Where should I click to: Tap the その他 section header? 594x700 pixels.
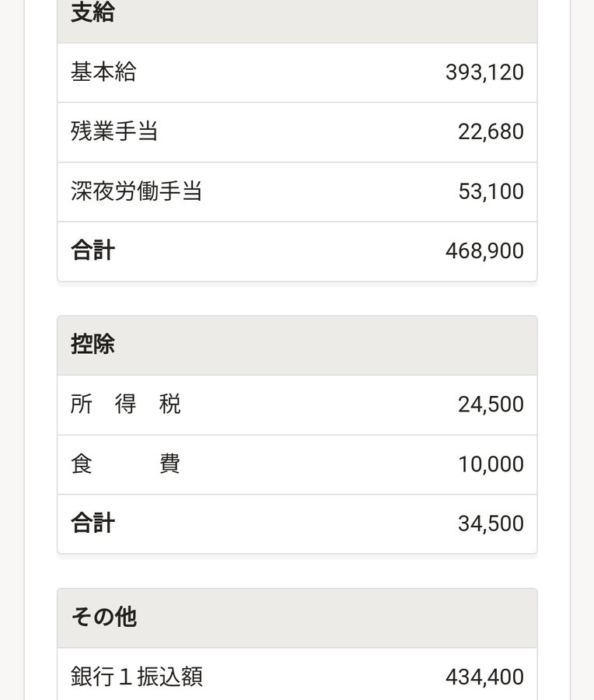[x=297, y=618]
